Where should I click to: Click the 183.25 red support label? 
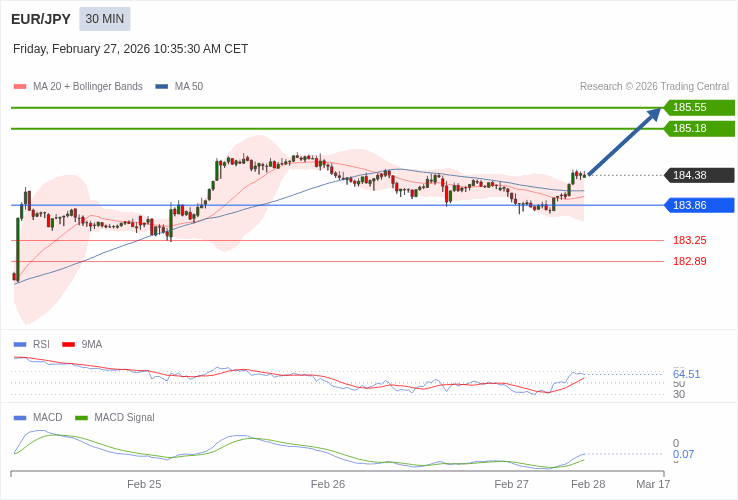click(x=689, y=240)
